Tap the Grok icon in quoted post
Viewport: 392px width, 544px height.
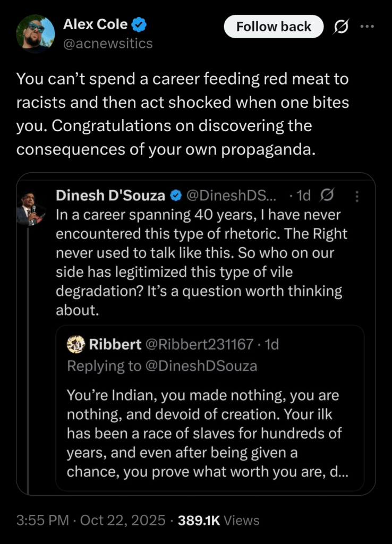point(328,195)
